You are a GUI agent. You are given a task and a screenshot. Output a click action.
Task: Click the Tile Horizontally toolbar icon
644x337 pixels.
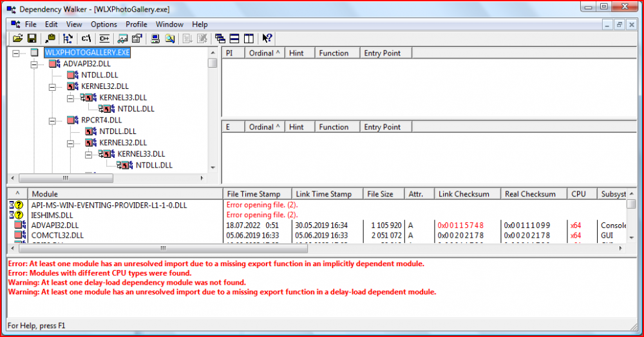234,39
